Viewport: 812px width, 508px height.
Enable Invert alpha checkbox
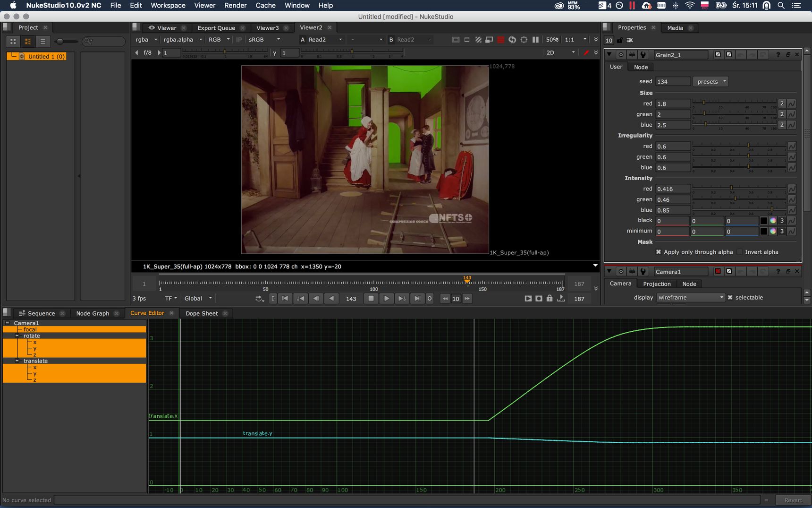point(740,252)
